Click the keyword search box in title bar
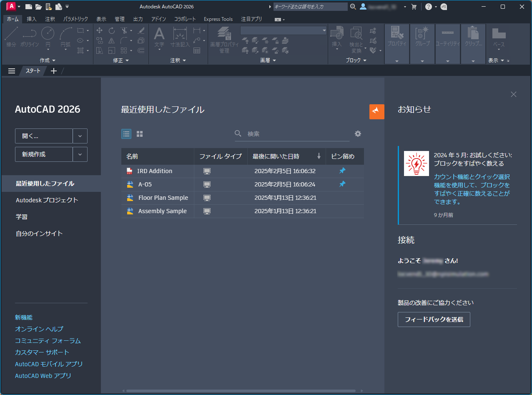Image resolution: width=532 pixels, height=395 pixels. tap(310, 7)
